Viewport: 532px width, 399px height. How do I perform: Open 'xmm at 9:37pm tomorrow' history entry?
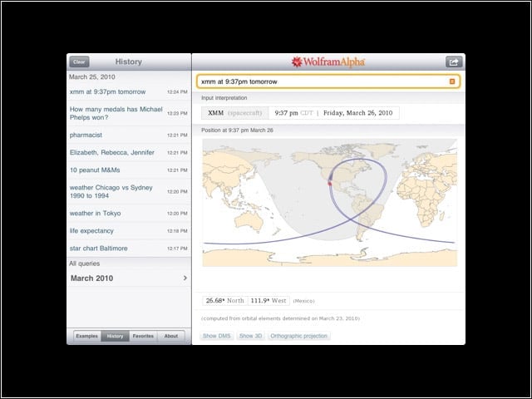click(129, 92)
